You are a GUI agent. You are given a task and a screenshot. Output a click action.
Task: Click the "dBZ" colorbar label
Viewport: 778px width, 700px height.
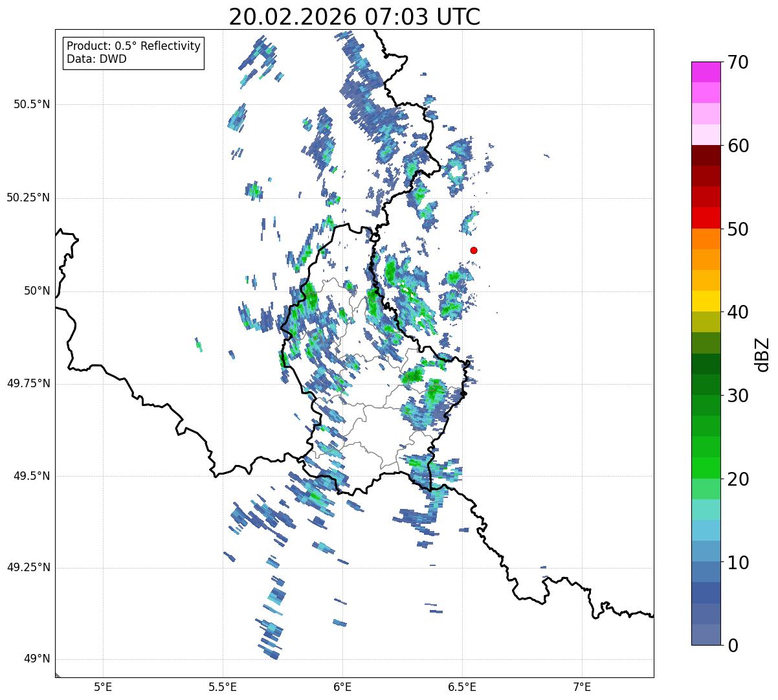762,354
